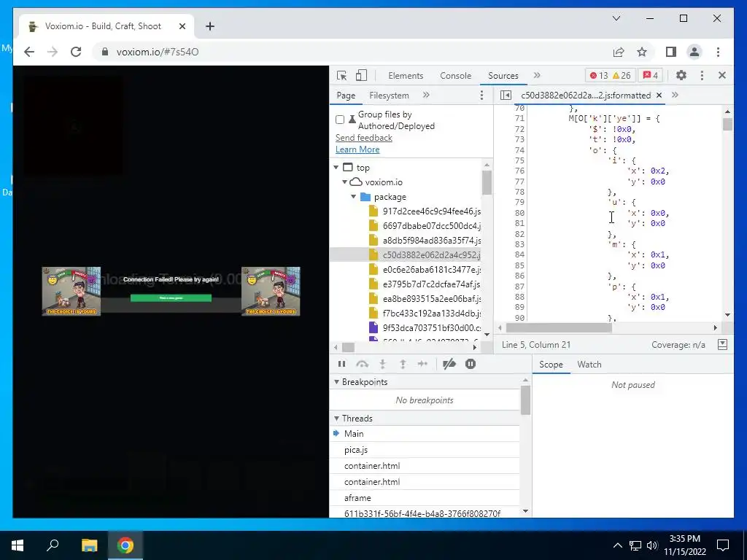Screen dimensions: 747x560
Task: Open Sources navigator more options menu
Action: [481, 96]
